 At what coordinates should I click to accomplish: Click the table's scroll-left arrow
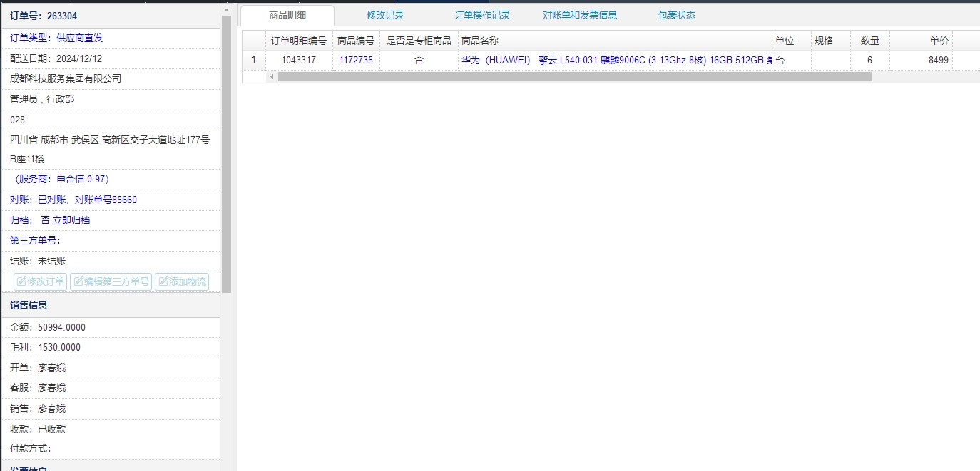[x=272, y=76]
